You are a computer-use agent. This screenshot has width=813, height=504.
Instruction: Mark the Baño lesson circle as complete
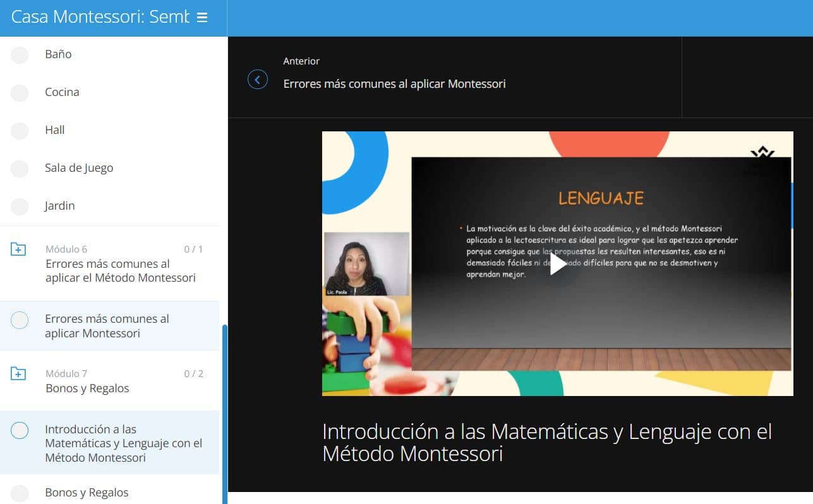point(20,55)
